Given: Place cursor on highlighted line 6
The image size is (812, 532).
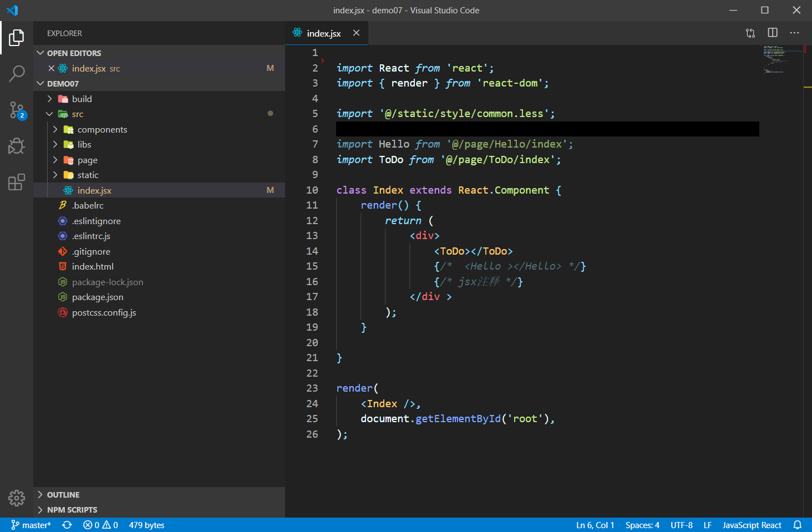Looking at the screenshot, I should pyautogui.click(x=547, y=129).
